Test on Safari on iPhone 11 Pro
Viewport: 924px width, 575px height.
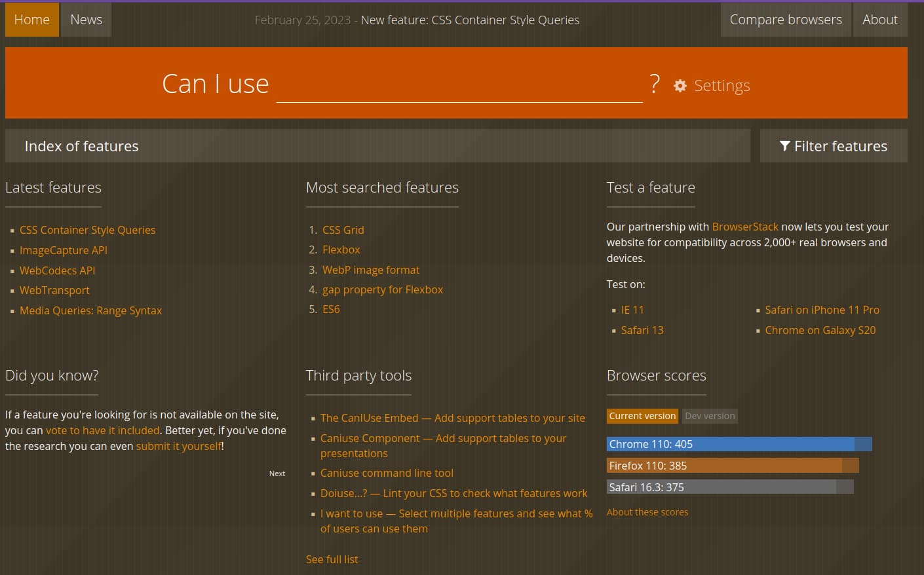(822, 310)
